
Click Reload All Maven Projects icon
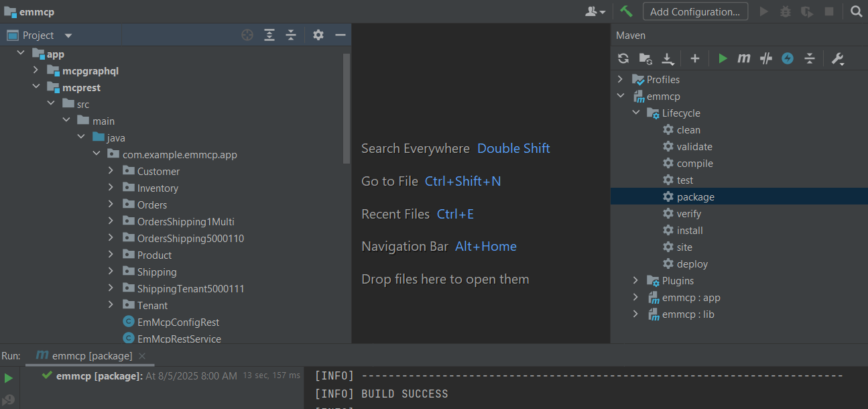623,58
